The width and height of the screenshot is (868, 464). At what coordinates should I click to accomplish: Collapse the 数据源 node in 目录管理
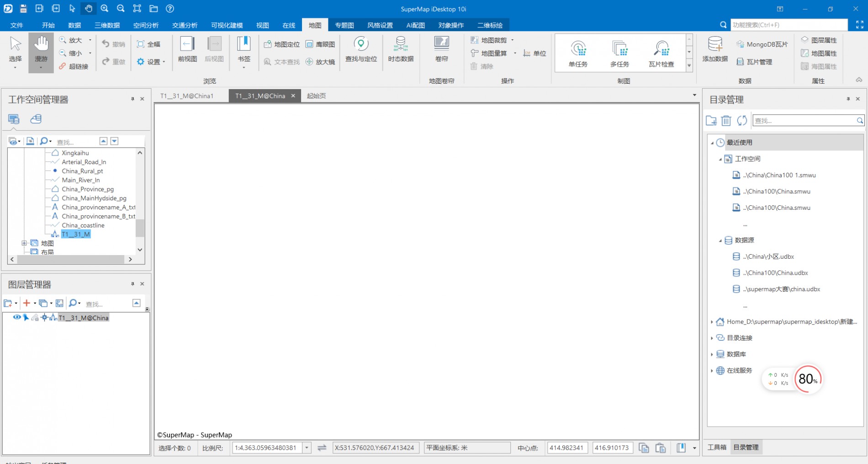(x=720, y=240)
